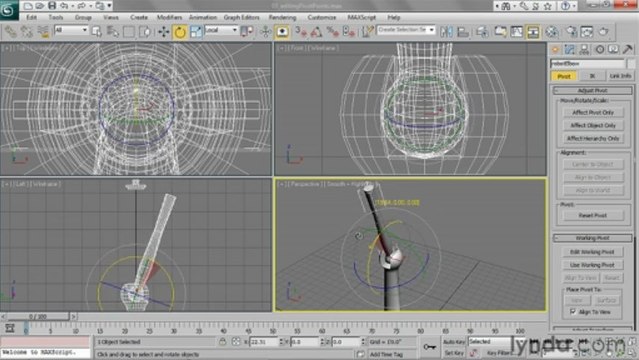Click the Rendered Frame Window icon
This screenshot has height=360, width=639.
click(587, 31)
